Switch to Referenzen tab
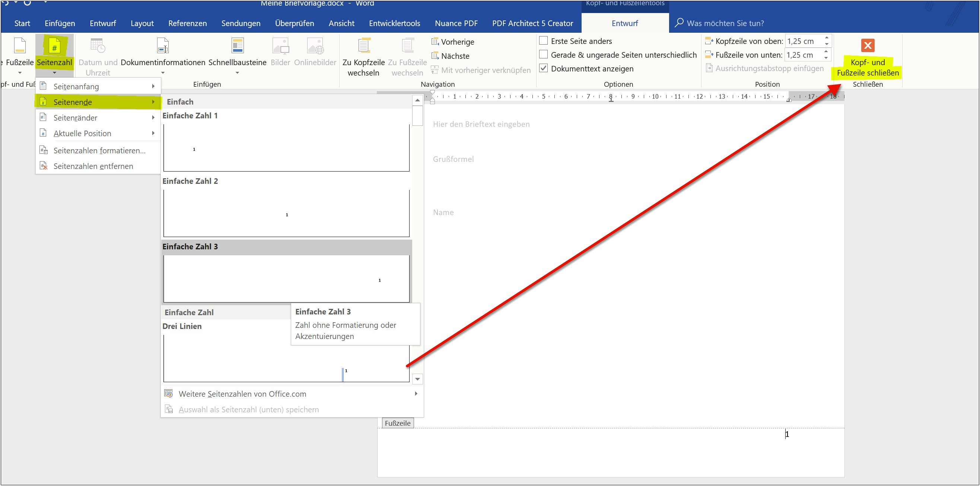Viewport: 980px width, 486px height. pos(187,23)
